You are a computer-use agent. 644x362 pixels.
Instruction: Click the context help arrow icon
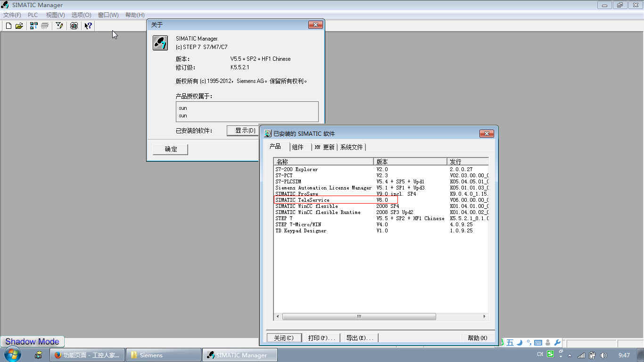pyautogui.click(x=88, y=26)
